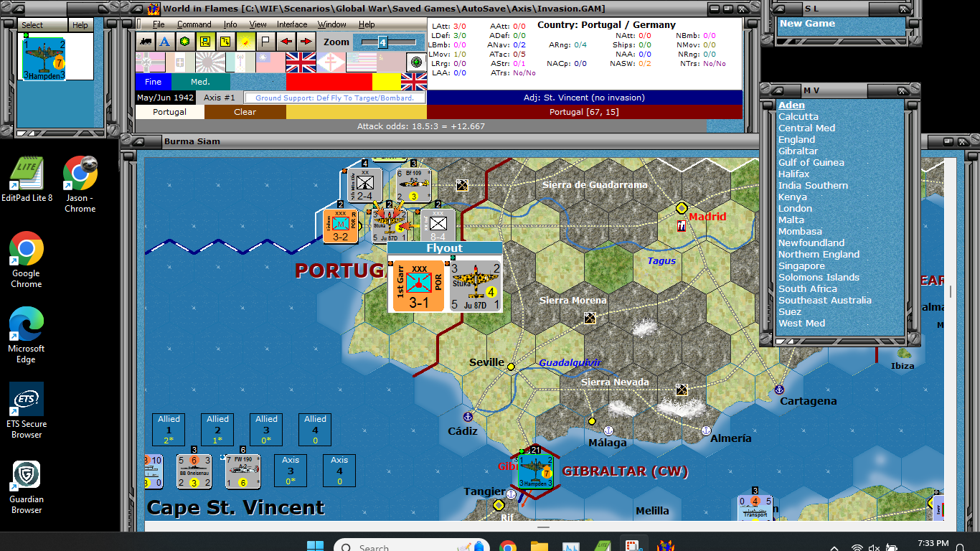Select the Union Jack flag in flag row

301,62
